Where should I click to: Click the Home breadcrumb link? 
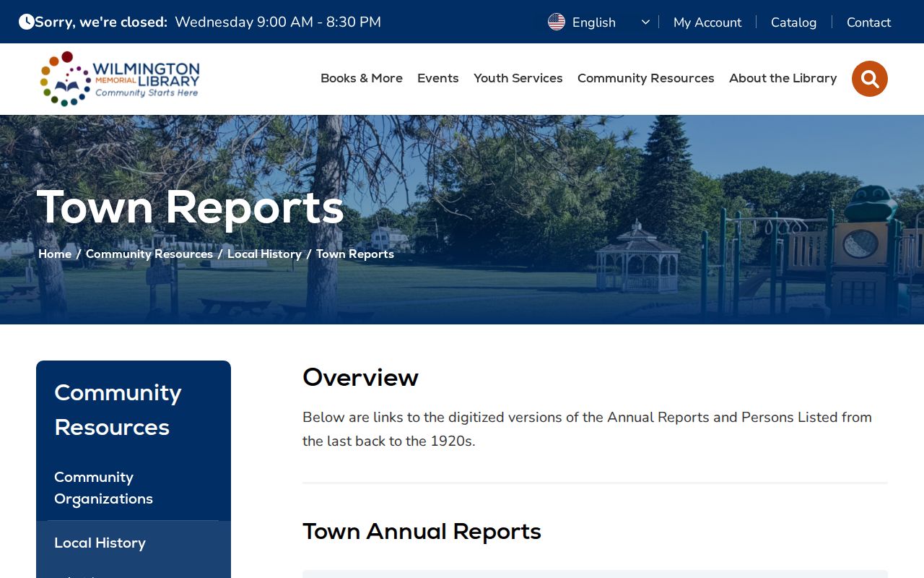point(55,254)
